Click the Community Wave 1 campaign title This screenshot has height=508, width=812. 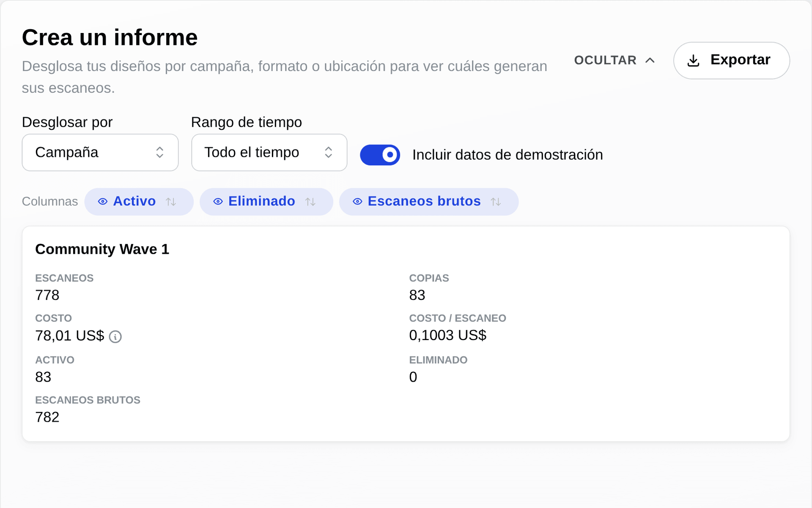click(102, 249)
